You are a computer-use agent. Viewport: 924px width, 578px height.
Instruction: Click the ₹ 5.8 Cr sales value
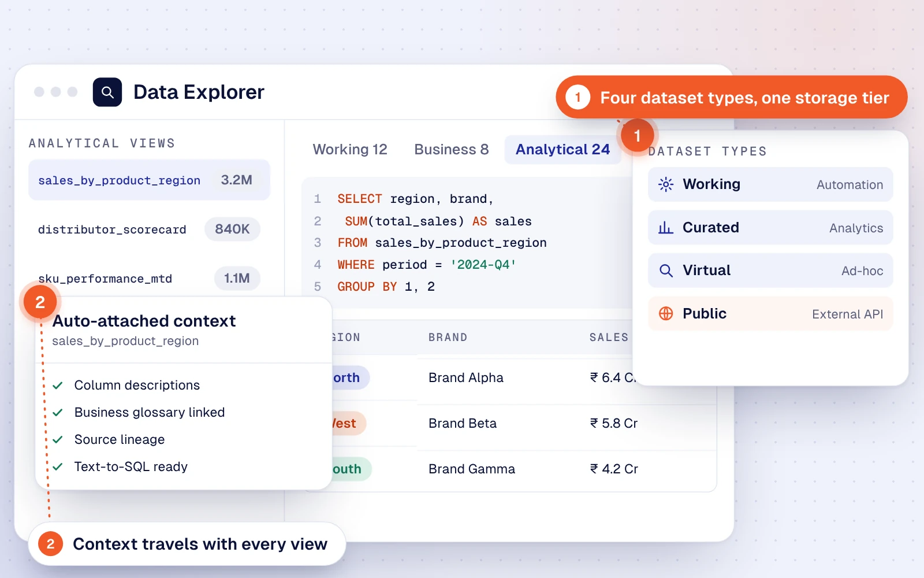[614, 424]
